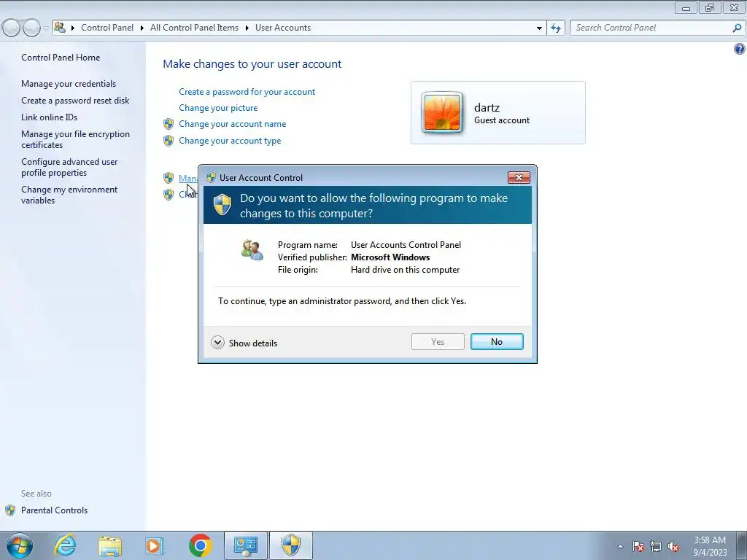
Task: Click shield icon beside Change your account type
Action: 169,141
